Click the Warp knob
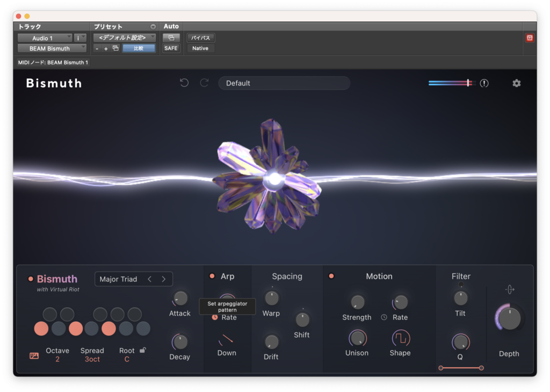Image resolution: width=550 pixels, height=392 pixels. tap(272, 299)
